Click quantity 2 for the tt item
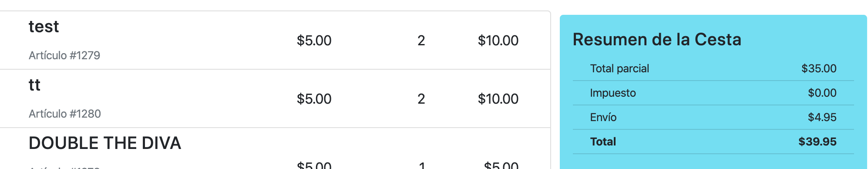Screen dimensions: 868x169 pyautogui.click(x=421, y=99)
